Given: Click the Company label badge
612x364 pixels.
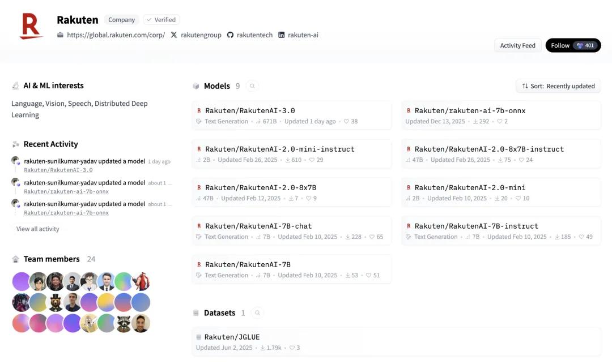Looking at the screenshot, I should [121, 20].
